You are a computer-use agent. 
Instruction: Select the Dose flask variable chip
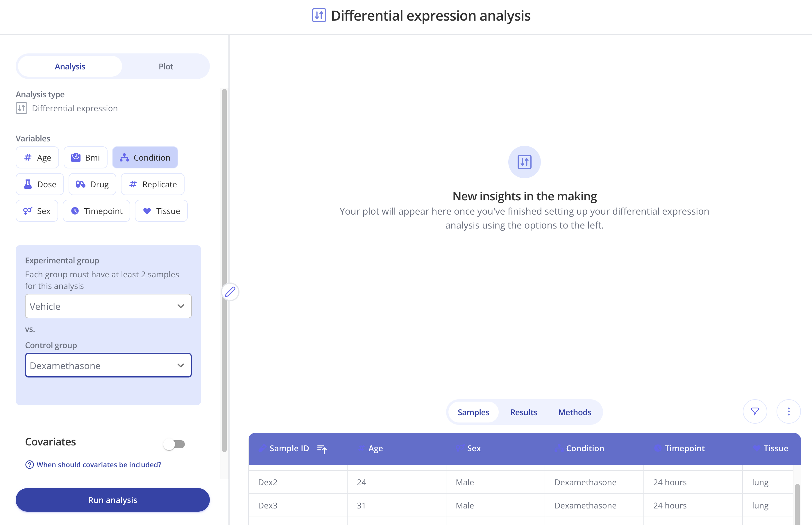40,184
